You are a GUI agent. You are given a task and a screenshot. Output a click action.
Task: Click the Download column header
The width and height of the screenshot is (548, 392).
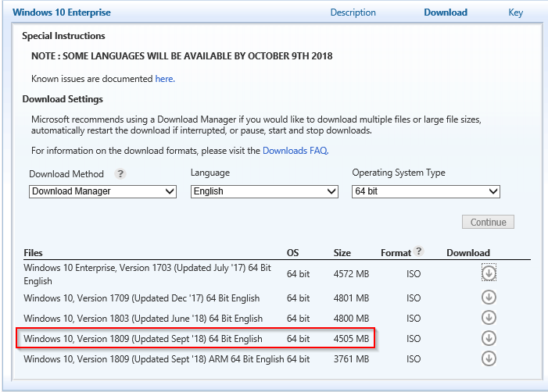[468, 253]
